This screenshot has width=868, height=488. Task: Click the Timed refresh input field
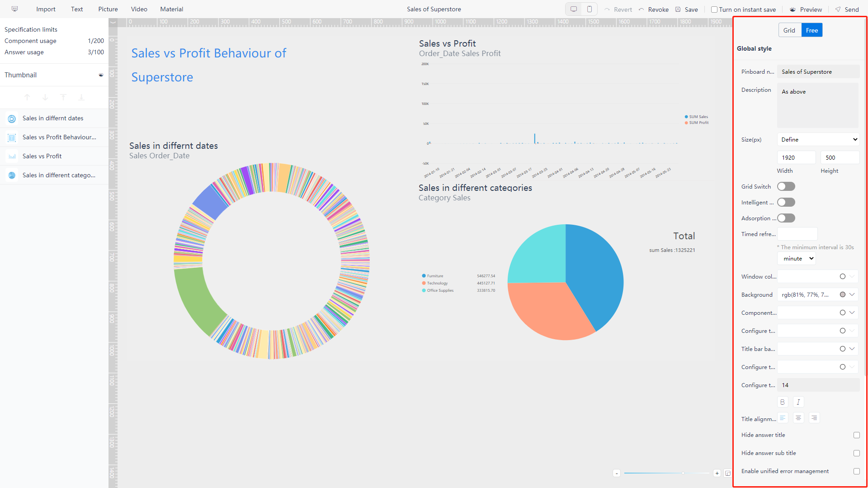click(797, 234)
